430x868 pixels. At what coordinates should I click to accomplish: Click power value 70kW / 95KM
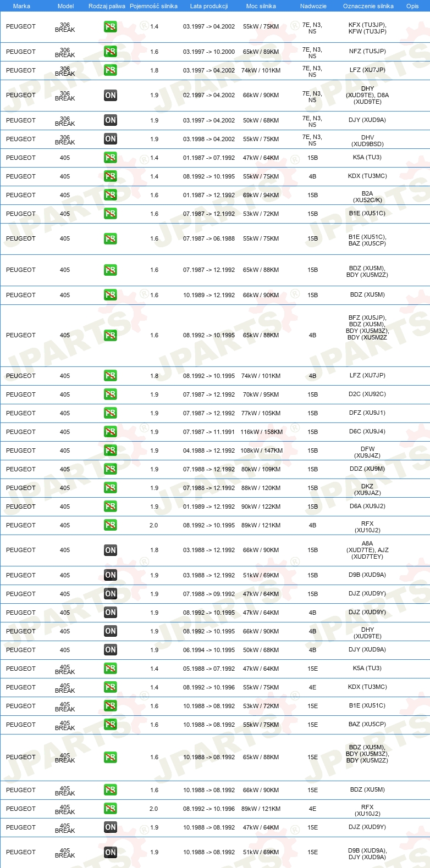261,394
